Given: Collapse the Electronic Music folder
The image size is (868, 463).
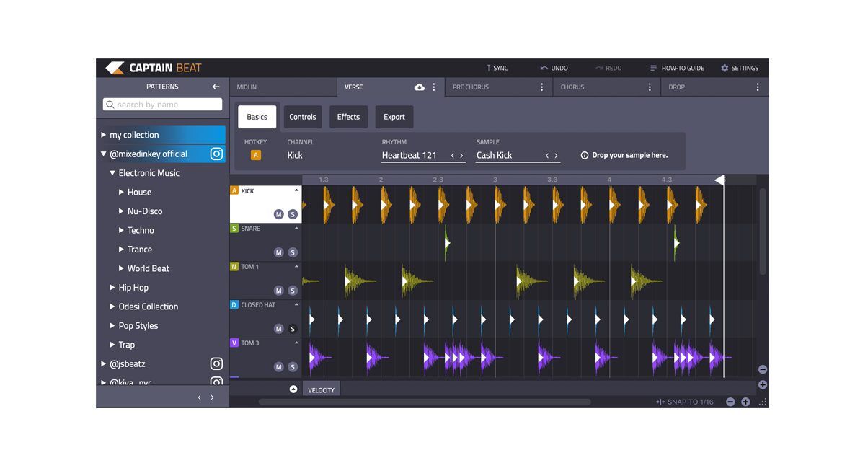Looking at the screenshot, I should pos(112,173).
